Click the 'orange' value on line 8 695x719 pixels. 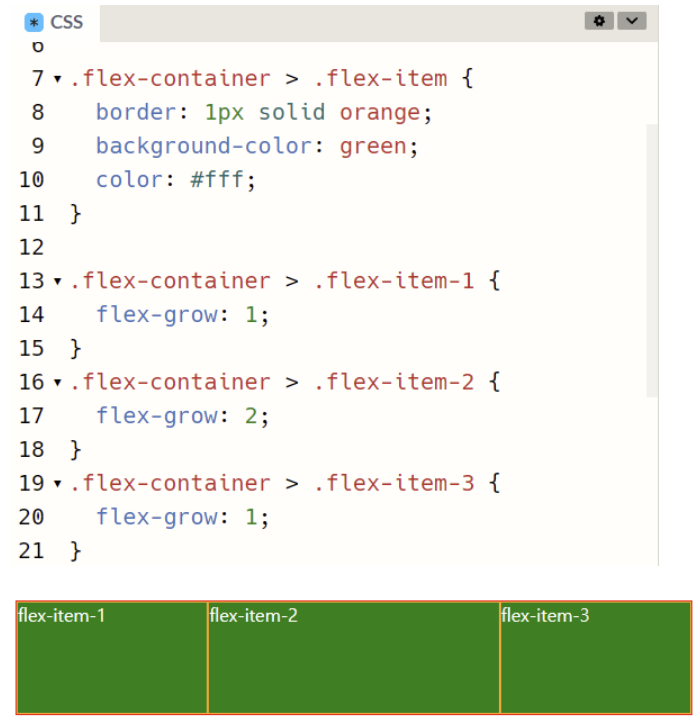click(380, 112)
